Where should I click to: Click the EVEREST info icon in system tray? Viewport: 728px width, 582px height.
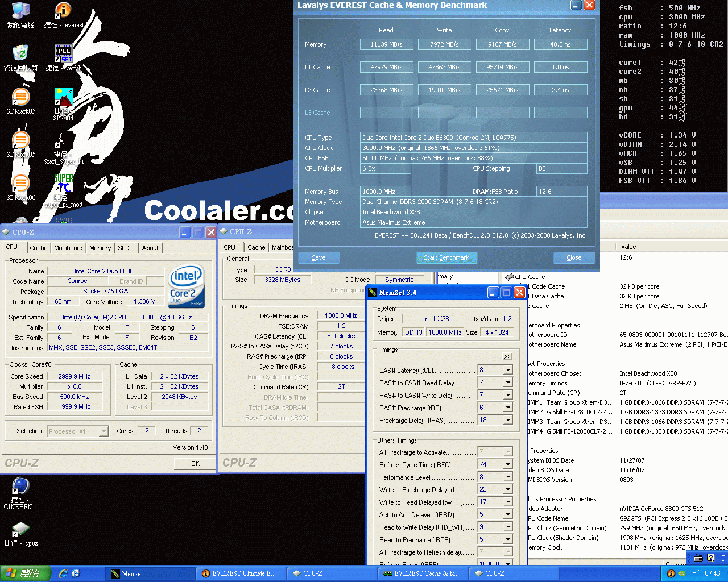(x=671, y=573)
